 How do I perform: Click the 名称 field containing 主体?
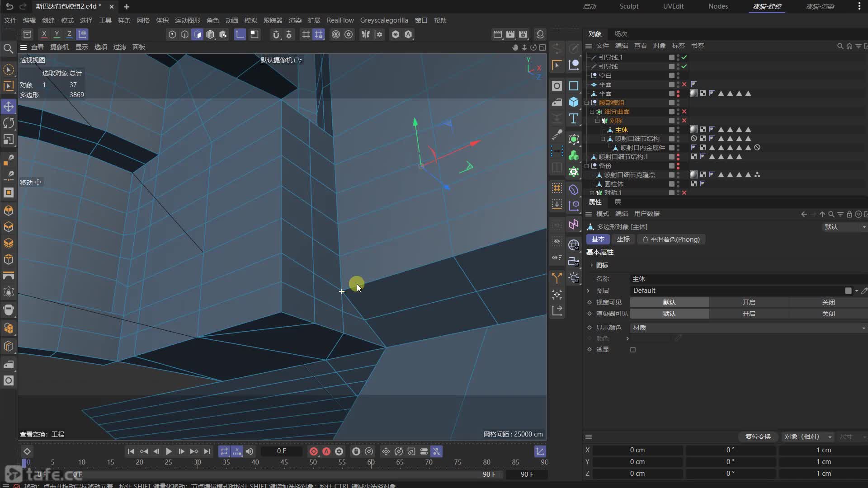pyautogui.click(x=749, y=279)
